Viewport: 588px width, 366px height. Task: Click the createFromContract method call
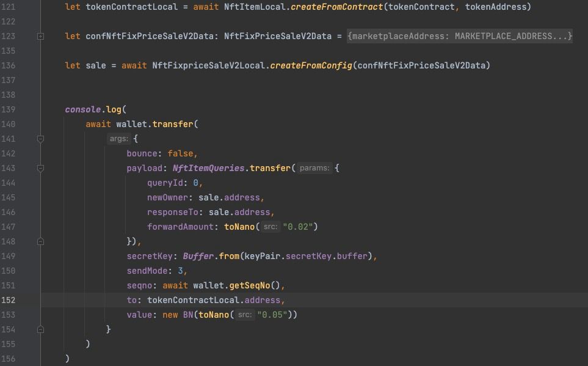click(337, 7)
